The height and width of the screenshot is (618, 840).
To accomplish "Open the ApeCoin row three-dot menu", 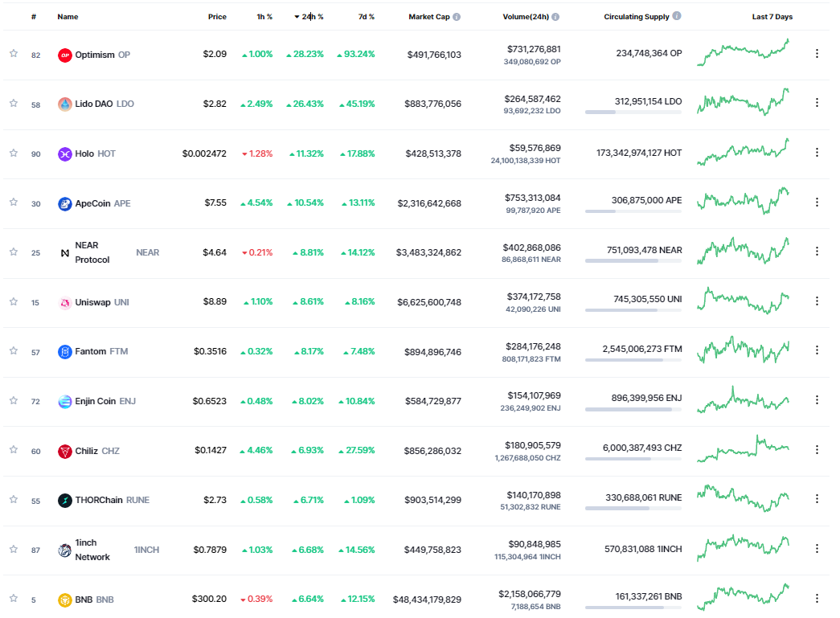I will point(817,203).
